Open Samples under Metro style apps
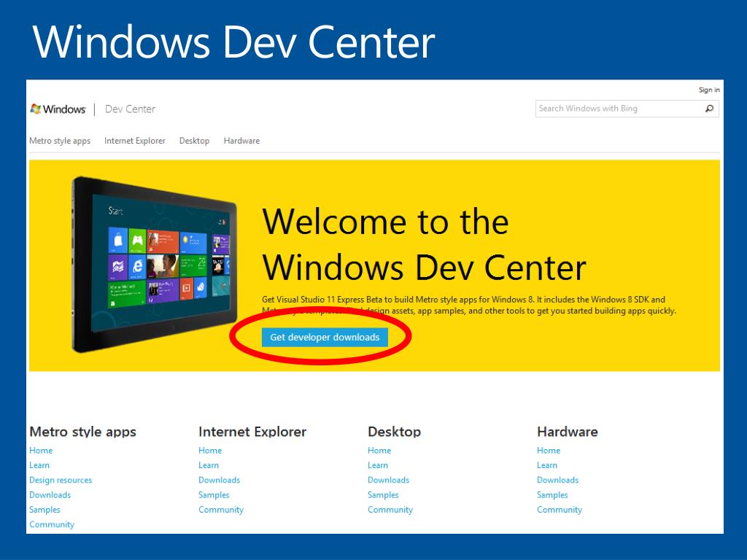Screen dimensions: 747x560 click(x=44, y=510)
